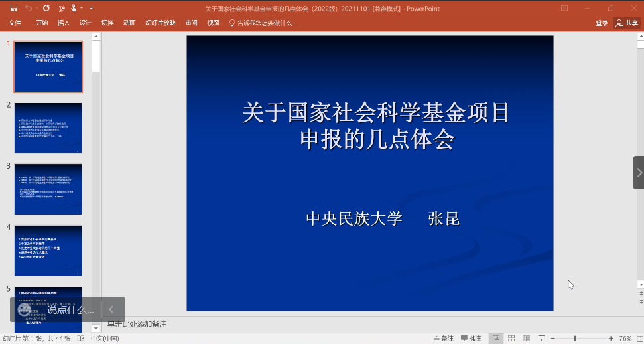Click the Save icon in quick access toolbar
Screen dimensions: 644x344
click(14, 8)
